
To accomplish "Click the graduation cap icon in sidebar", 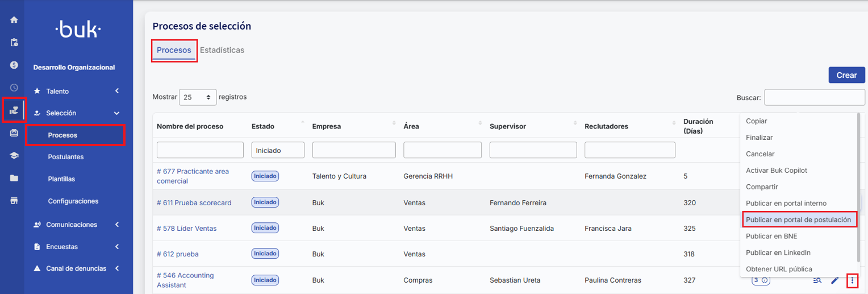I will (14, 156).
